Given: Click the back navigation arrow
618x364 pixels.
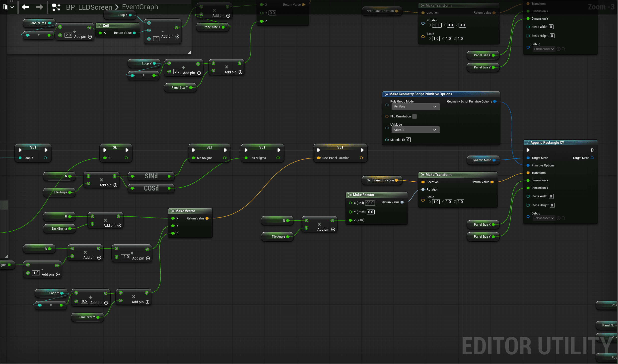Looking at the screenshot, I should [x=25, y=7].
